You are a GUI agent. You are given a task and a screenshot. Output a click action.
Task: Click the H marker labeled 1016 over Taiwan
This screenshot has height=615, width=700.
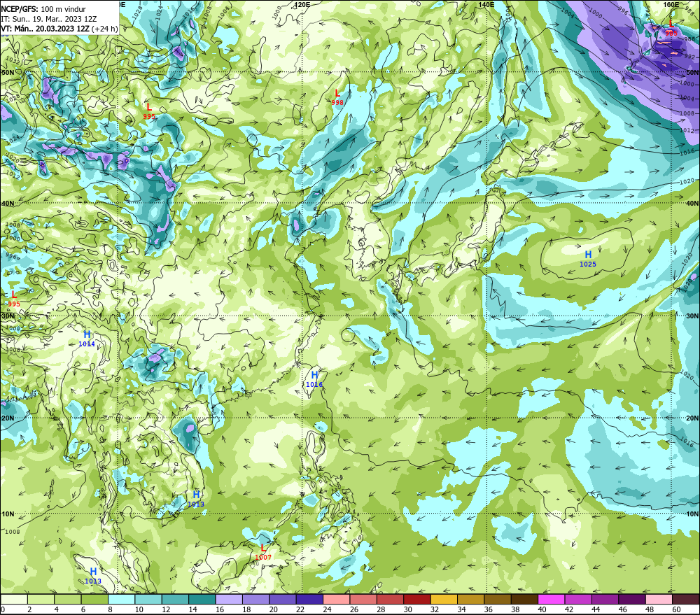(x=315, y=375)
